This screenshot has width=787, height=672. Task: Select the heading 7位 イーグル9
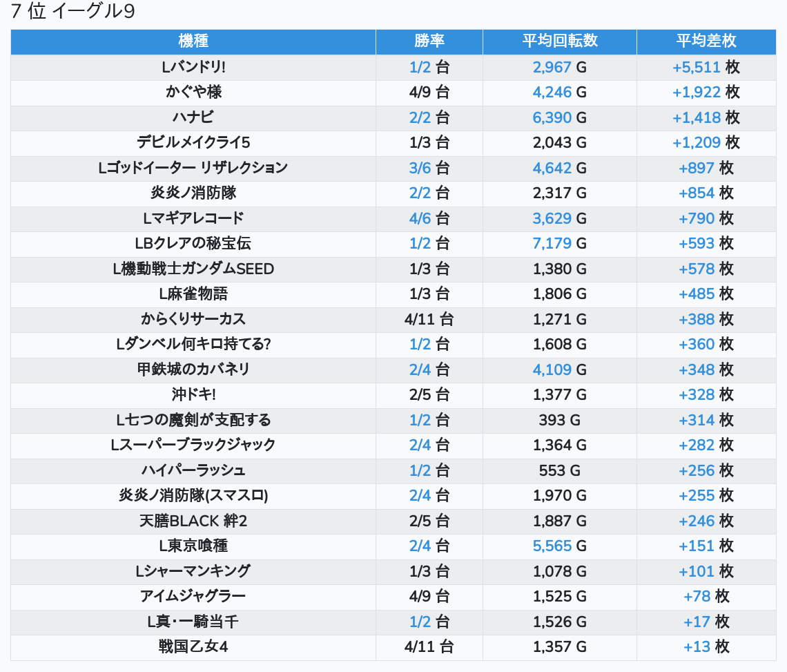pyautogui.click(x=72, y=11)
